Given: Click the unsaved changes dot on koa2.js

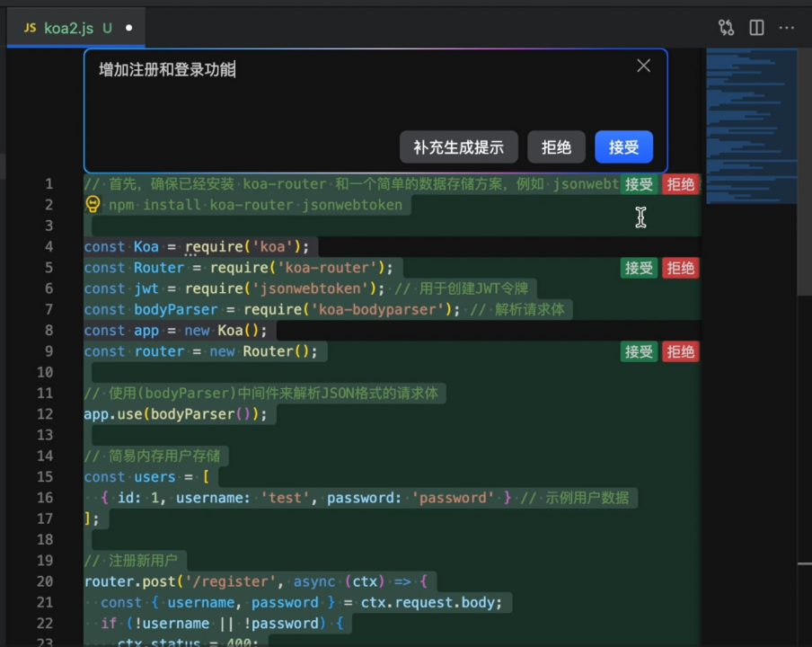Looking at the screenshot, I should (128, 28).
